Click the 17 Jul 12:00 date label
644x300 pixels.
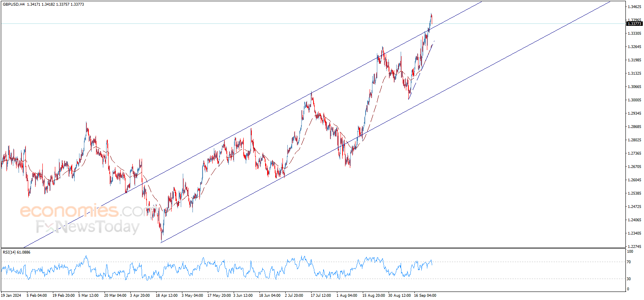pos(321,296)
